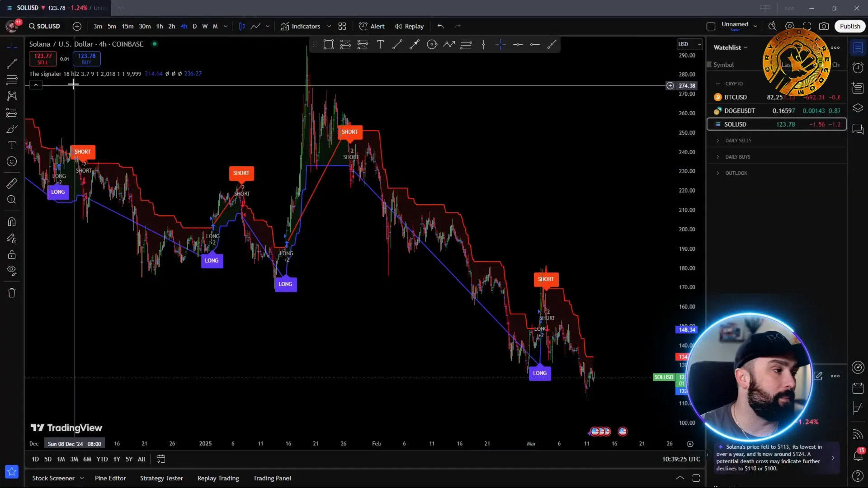Switch to daily D timeframe
The height and width of the screenshot is (488, 868).
195,26
